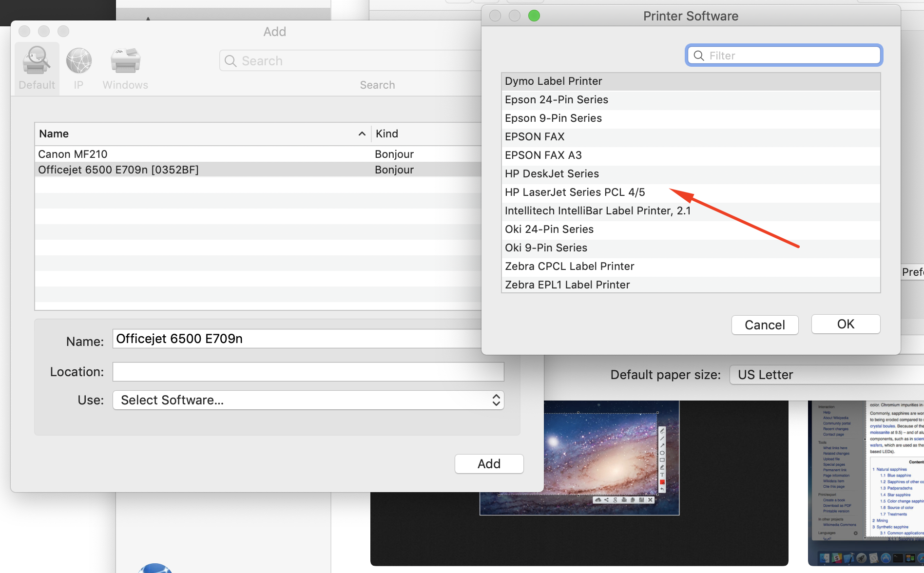Select Zebra CPCL Label Printer
The width and height of the screenshot is (924, 573).
pos(691,267)
